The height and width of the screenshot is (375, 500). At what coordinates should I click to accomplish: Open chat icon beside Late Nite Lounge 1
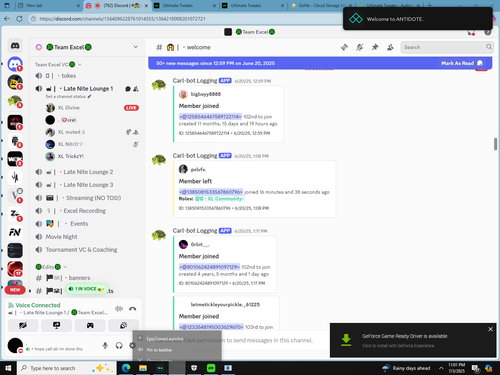click(128, 89)
